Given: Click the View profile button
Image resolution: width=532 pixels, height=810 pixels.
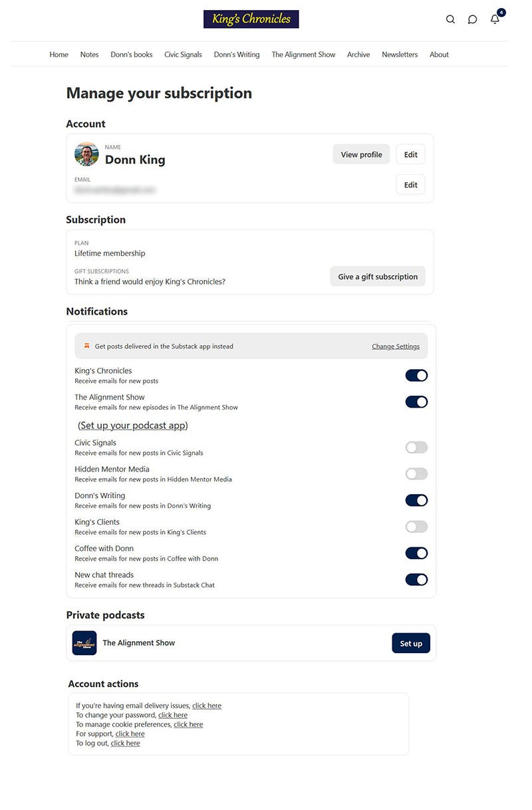Looking at the screenshot, I should click(x=361, y=154).
